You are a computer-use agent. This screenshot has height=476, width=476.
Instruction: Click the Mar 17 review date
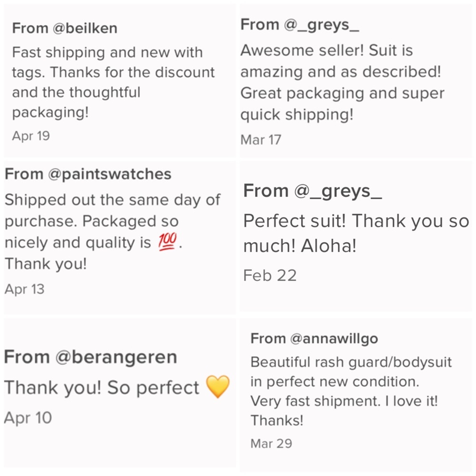tap(261, 140)
